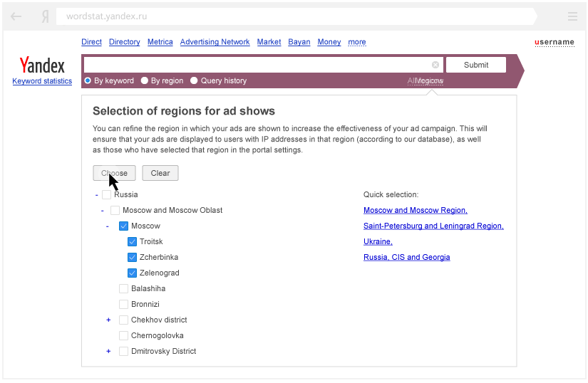
Task: Go back with the browser back arrow
Action: tap(16, 16)
